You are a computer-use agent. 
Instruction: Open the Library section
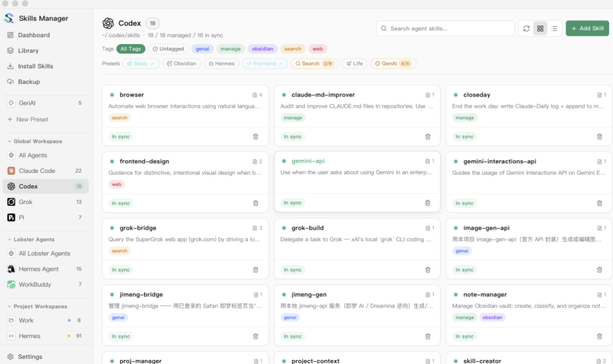tap(45, 51)
